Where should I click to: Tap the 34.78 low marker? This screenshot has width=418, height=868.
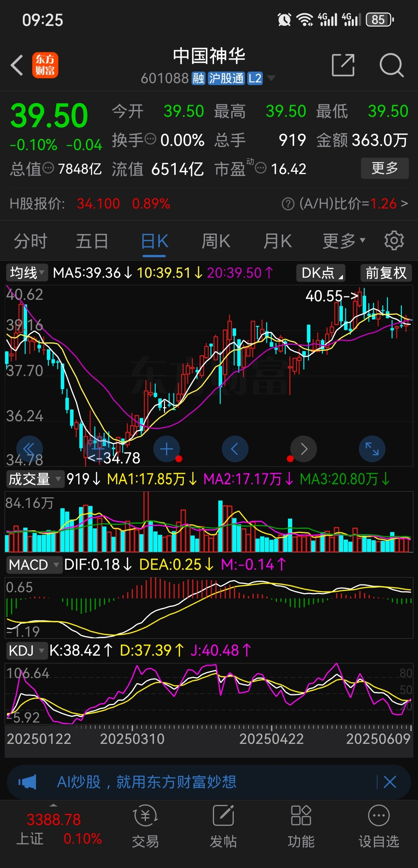coord(114,458)
